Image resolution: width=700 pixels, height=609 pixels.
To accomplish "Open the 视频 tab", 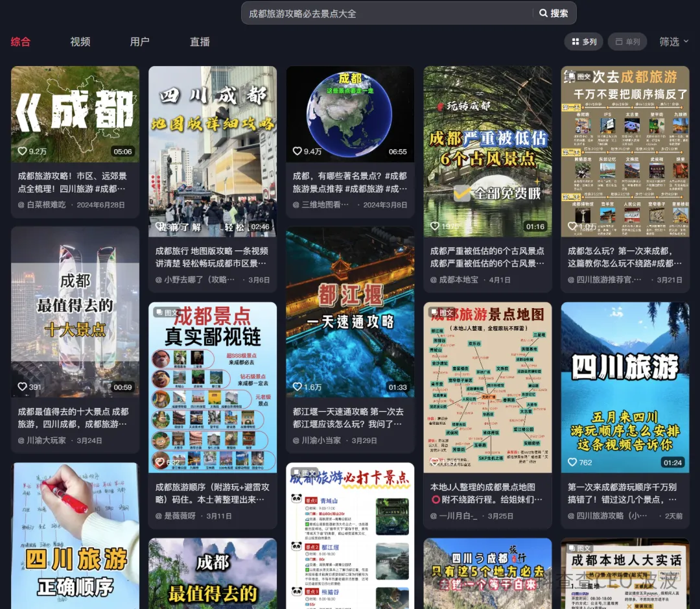I will click(80, 42).
